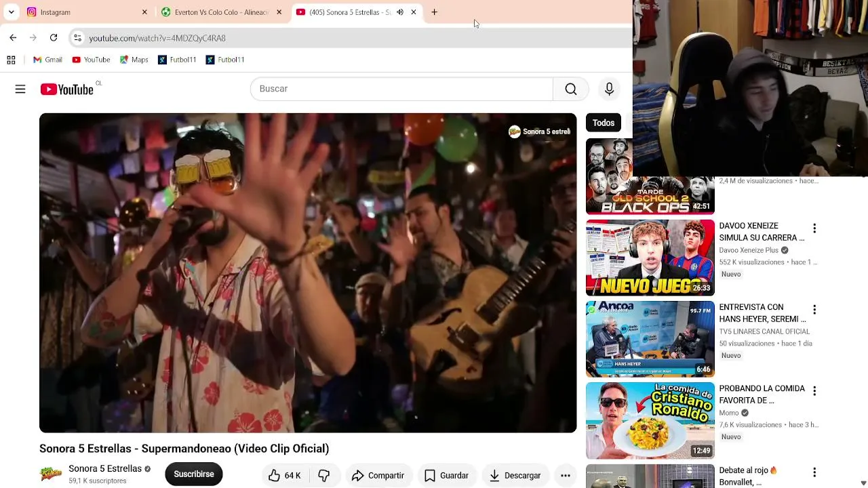Close the Everton Vs Colo Colo tab

click(x=279, y=12)
